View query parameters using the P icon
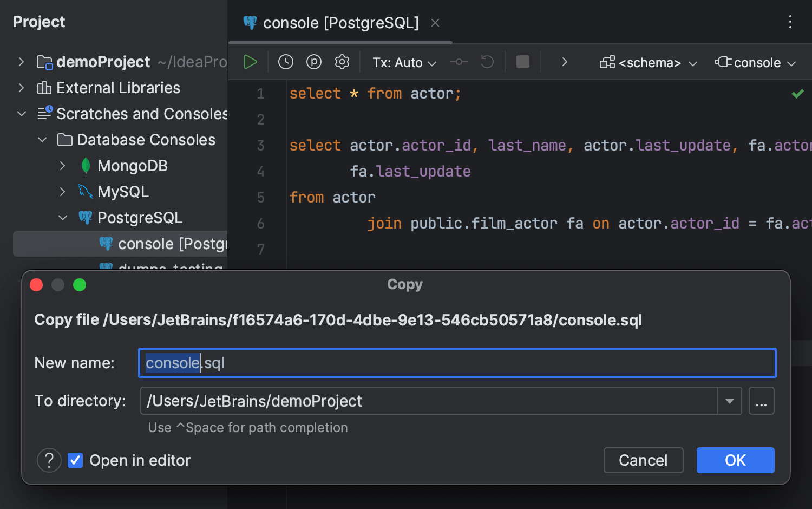This screenshot has height=509, width=812. [313, 62]
